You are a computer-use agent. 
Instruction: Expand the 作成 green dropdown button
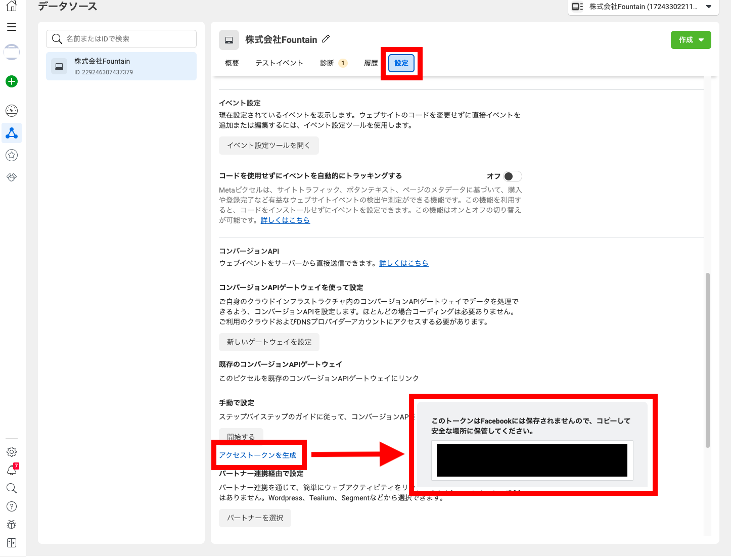coord(691,40)
